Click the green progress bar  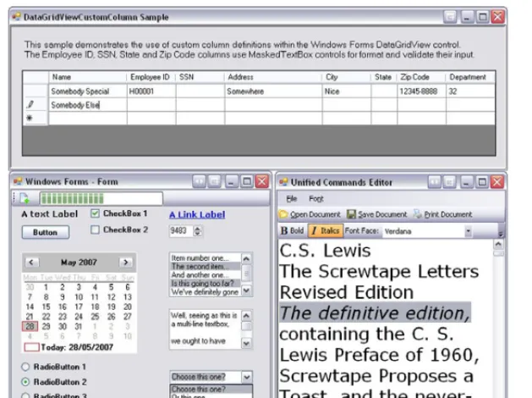[x=101, y=199]
